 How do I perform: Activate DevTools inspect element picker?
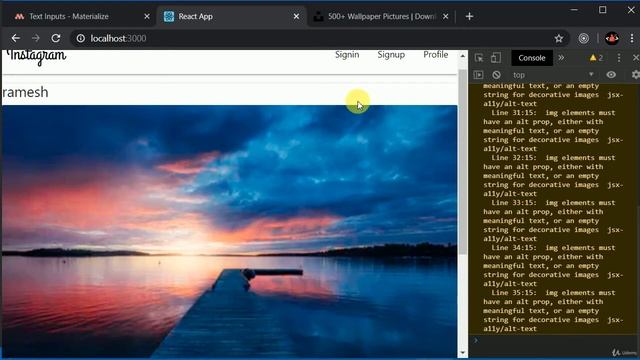tap(479, 58)
